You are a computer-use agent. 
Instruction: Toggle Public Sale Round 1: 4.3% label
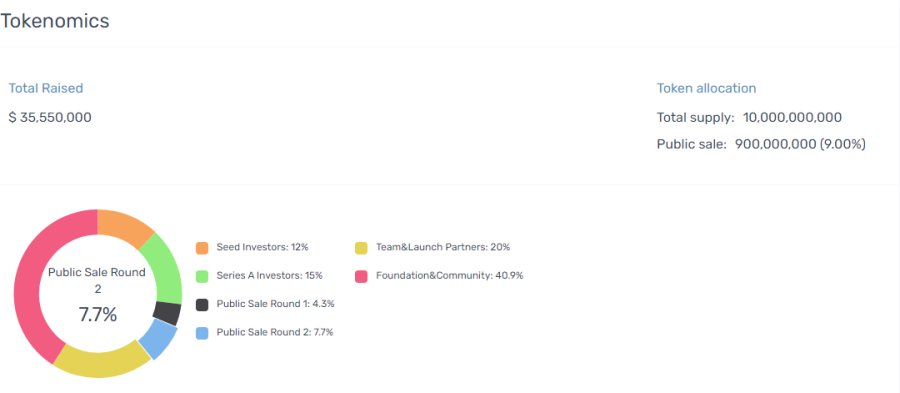(x=275, y=304)
